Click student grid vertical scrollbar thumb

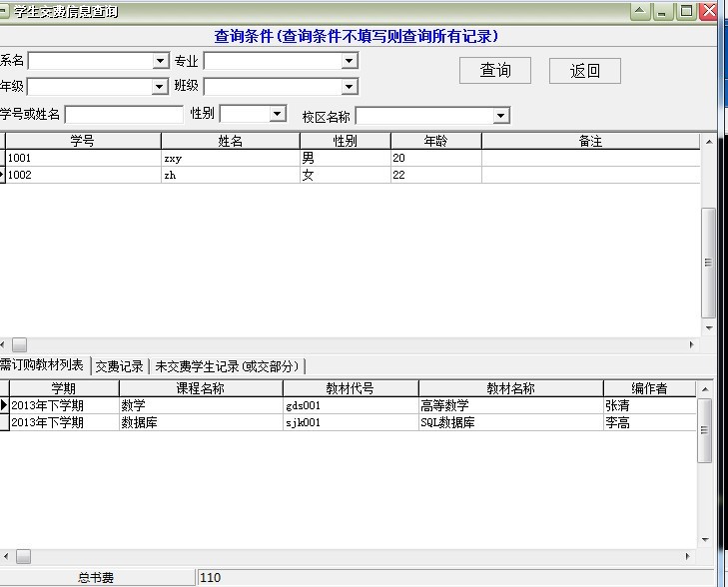coord(708,263)
